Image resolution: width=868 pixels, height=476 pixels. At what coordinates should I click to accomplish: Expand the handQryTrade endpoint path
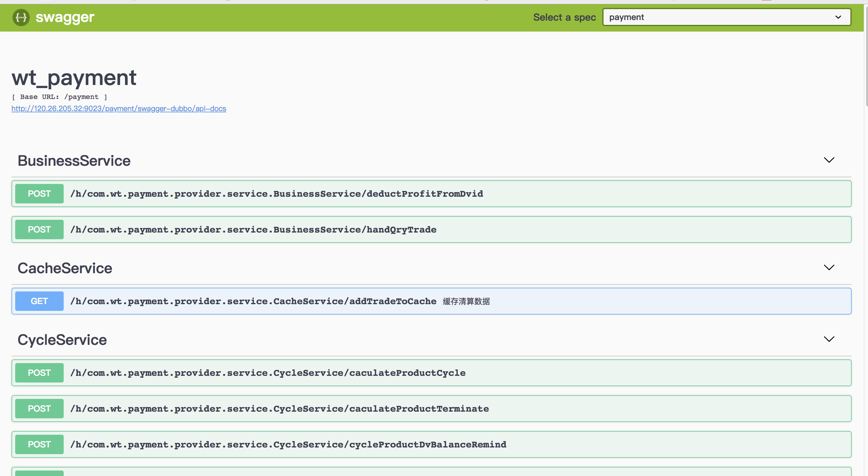(x=253, y=230)
